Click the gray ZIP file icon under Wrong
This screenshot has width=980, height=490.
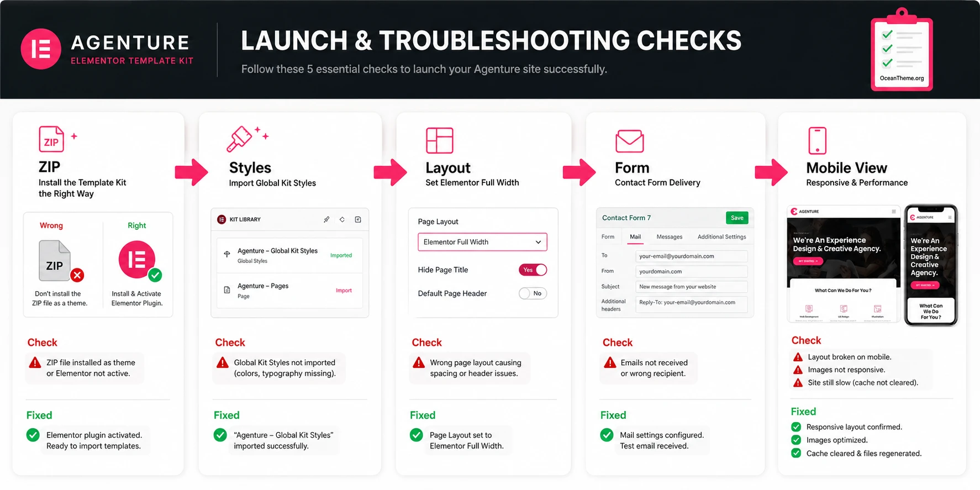[55, 261]
